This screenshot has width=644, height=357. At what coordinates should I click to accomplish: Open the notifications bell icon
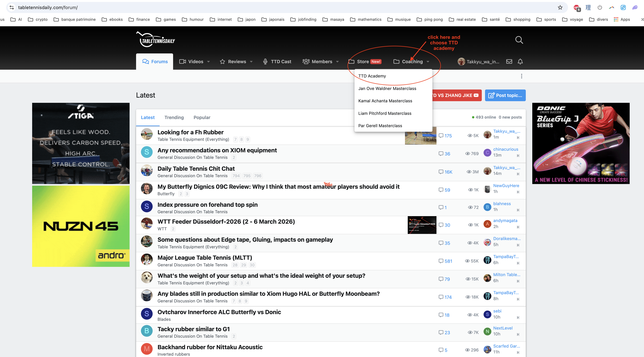[520, 62]
